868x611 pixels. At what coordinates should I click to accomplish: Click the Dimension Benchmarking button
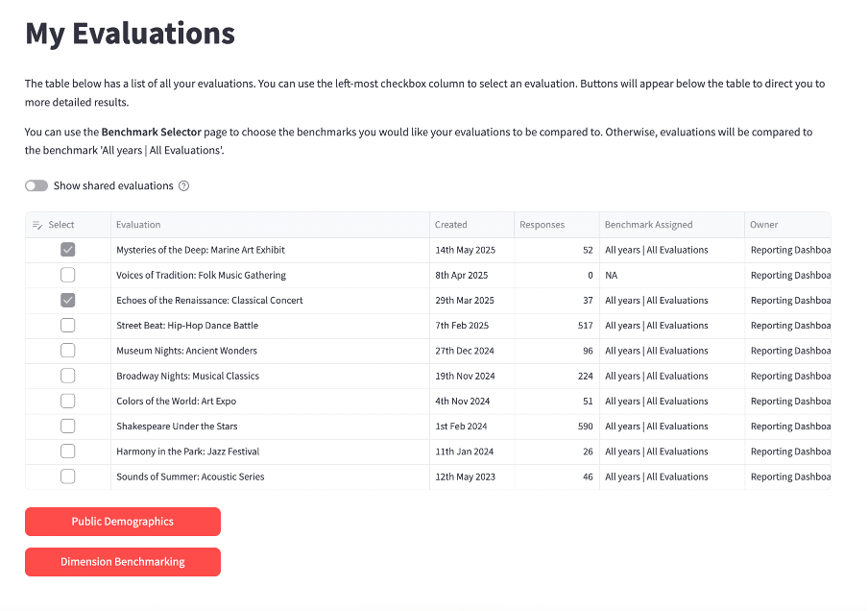[123, 562]
